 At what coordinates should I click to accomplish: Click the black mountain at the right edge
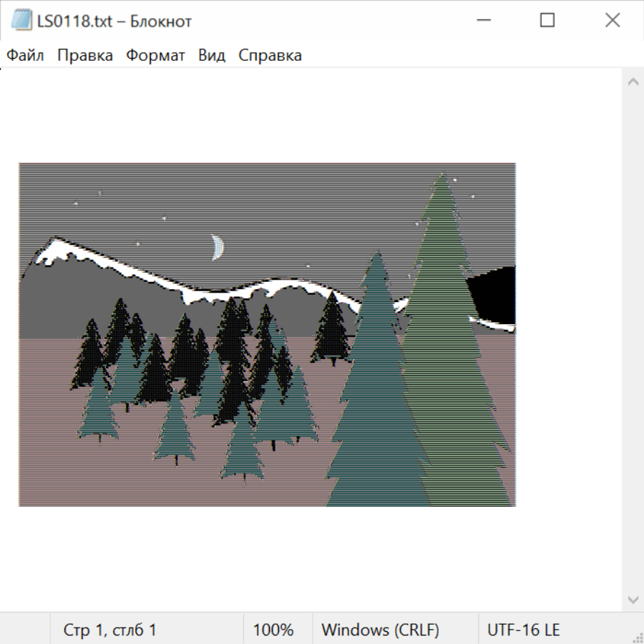click(x=495, y=293)
